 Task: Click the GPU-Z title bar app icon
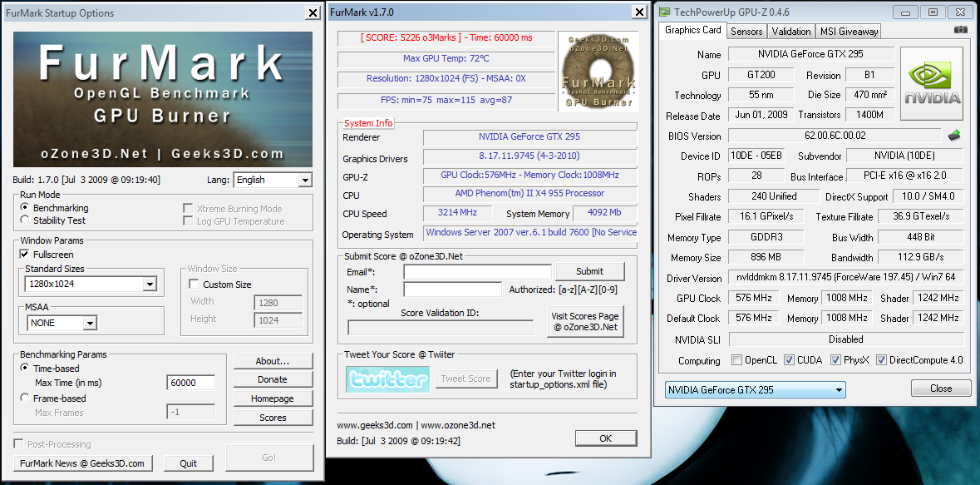click(664, 12)
